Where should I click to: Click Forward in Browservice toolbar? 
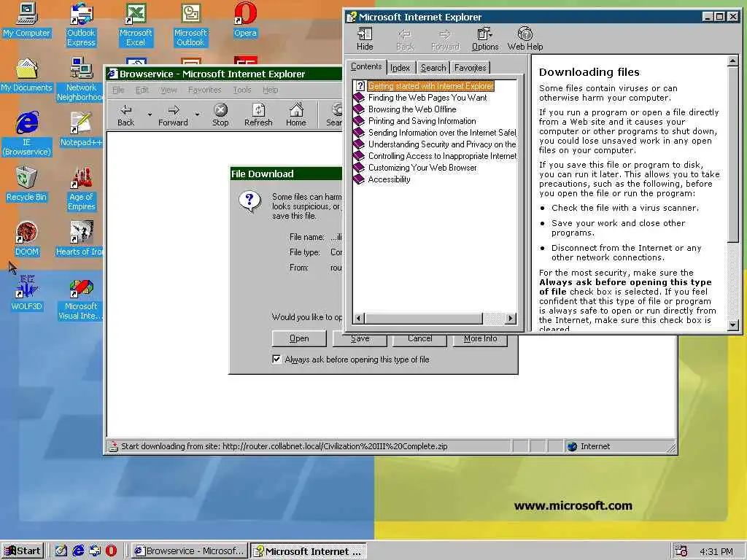point(174,115)
